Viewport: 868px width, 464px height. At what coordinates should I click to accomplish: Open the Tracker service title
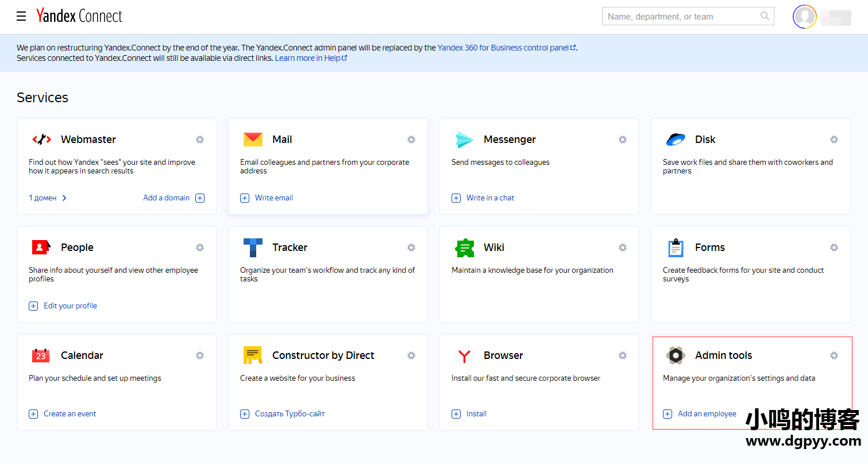coord(290,248)
